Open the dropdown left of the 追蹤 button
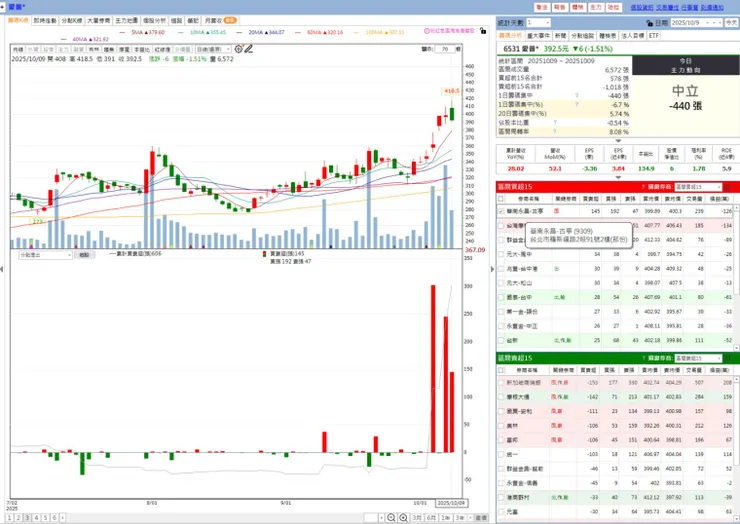Image resolution: width=740 pixels, height=524 pixels. (x=45, y=255)
